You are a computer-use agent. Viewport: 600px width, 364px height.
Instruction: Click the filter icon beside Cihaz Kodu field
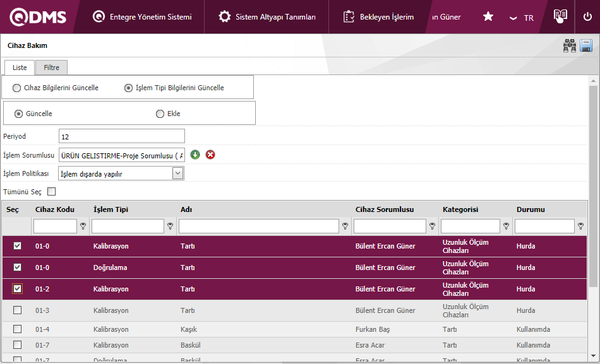click(x=83, y=226)
